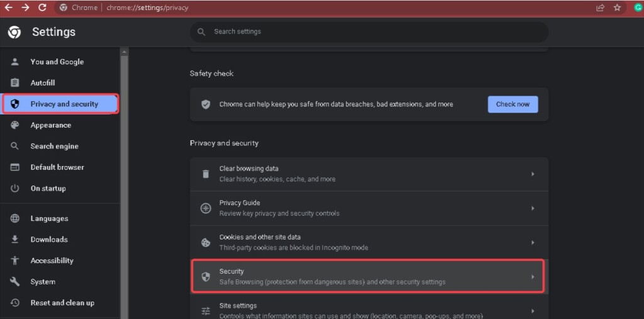Viewport: 644px width, 319px height.
Task: Click the clipboard icon for Autofill
Action: point(15,83)
